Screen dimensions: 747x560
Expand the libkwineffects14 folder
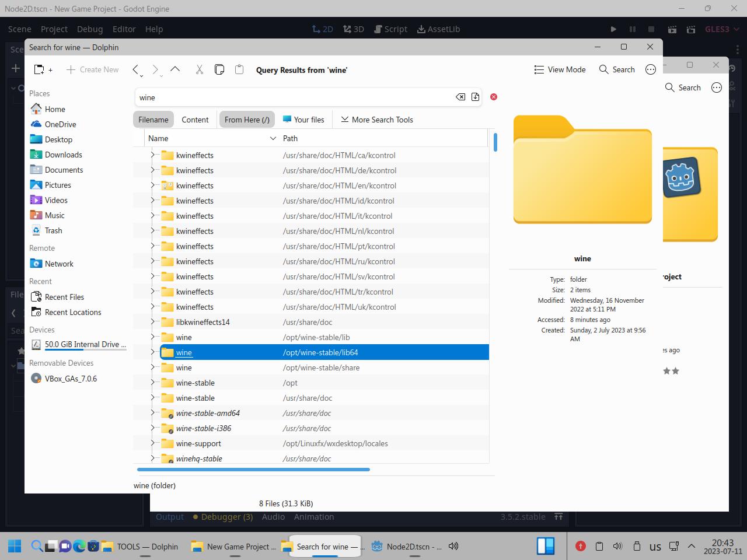[153, 322]
